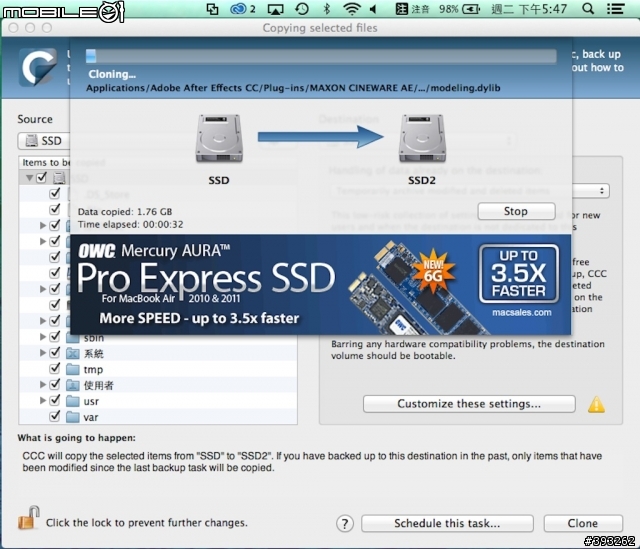Select the usr folder name
The width and height of the screenshot is (640, 549).
point(91,402)
